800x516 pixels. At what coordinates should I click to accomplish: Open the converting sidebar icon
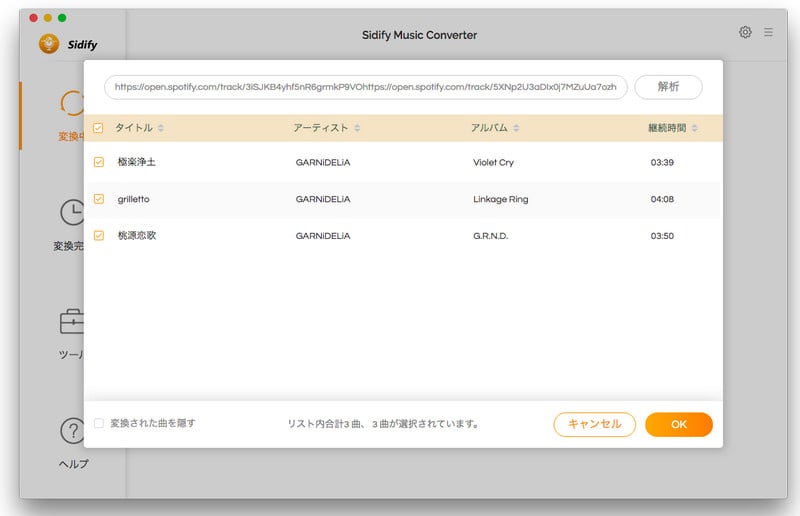(72, 103)
